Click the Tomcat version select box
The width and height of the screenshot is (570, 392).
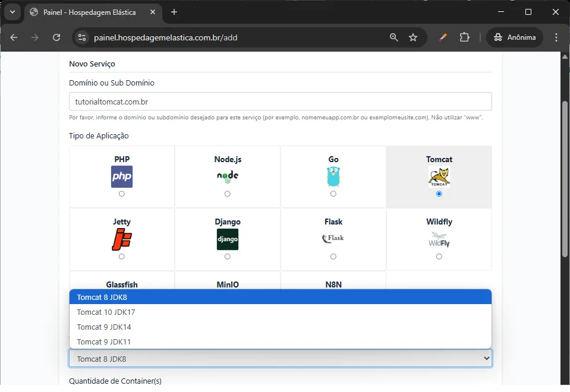(281, 359)
